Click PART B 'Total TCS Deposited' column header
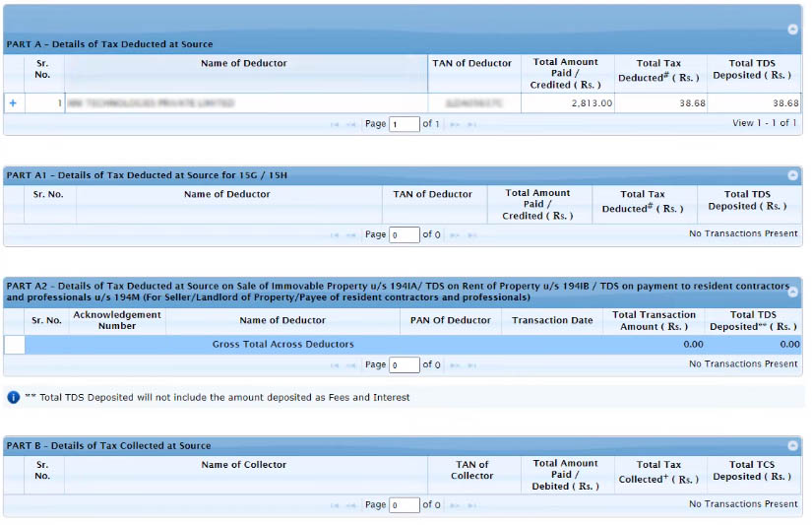The height and width of the screenshot is (525, 812). [x=754, y=475]
